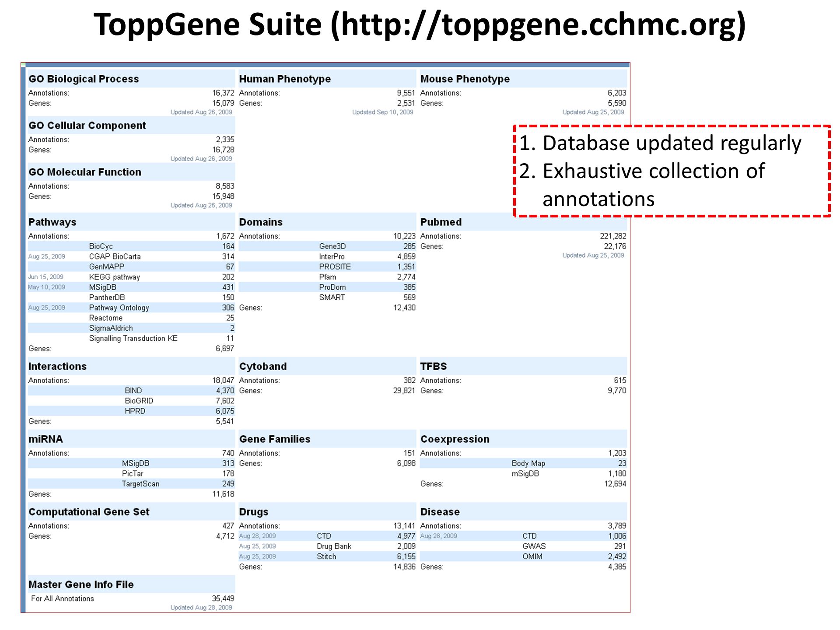840x630 pixels.
Task: Select the GenMAPP row
Action: [131, 266]
